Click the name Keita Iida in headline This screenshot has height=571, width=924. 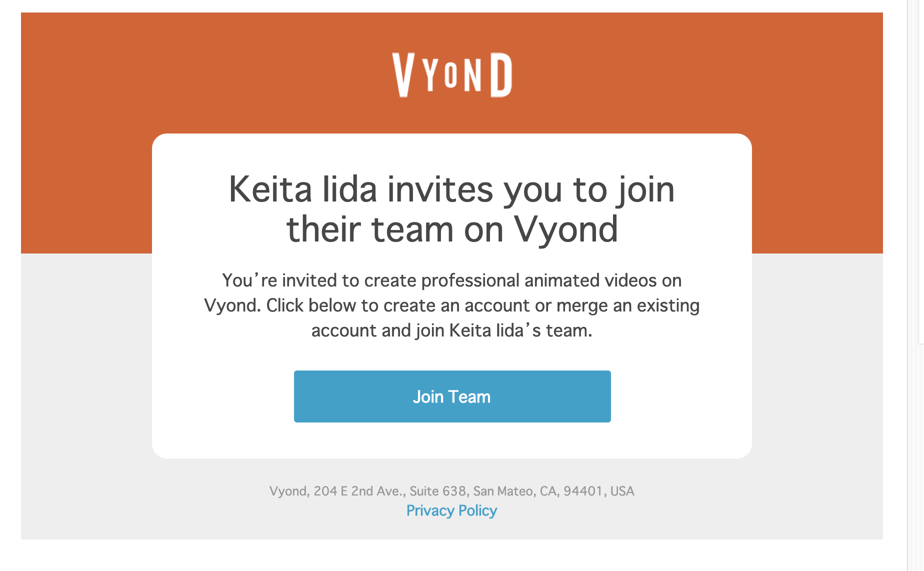[302, 189]
